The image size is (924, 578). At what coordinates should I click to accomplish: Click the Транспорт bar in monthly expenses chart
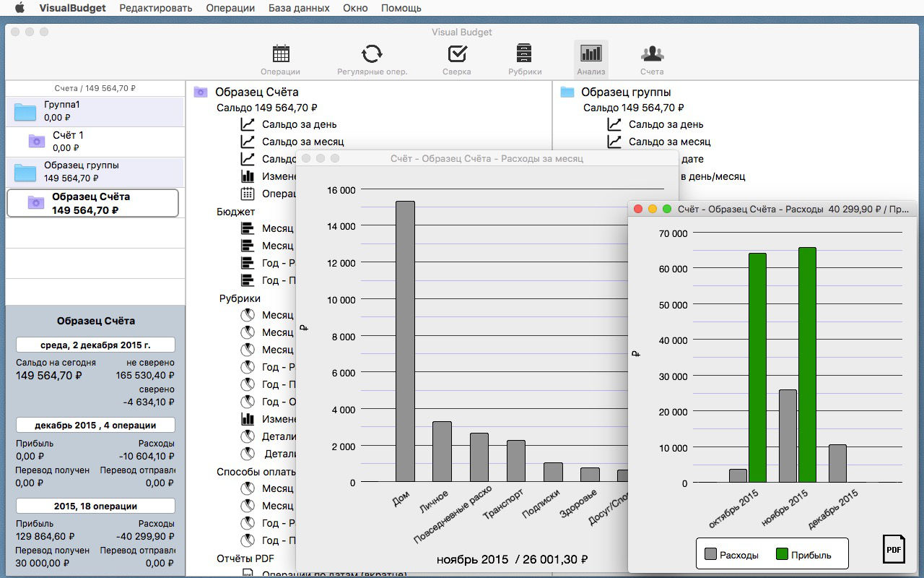coord(516,461)
